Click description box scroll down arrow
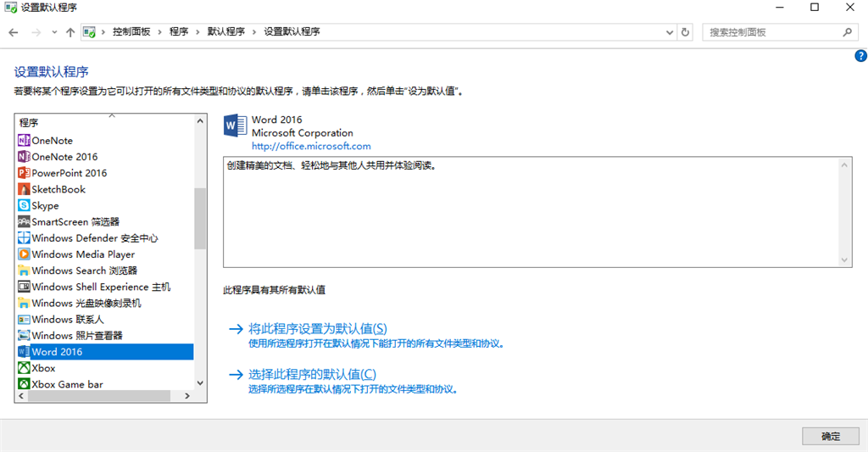This screenshot has width=868, height=452. (844, 259)
